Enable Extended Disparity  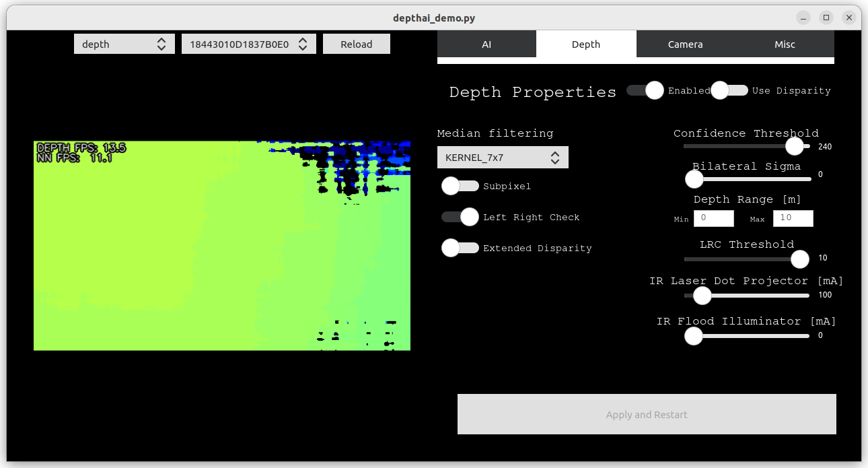point(460,248)
